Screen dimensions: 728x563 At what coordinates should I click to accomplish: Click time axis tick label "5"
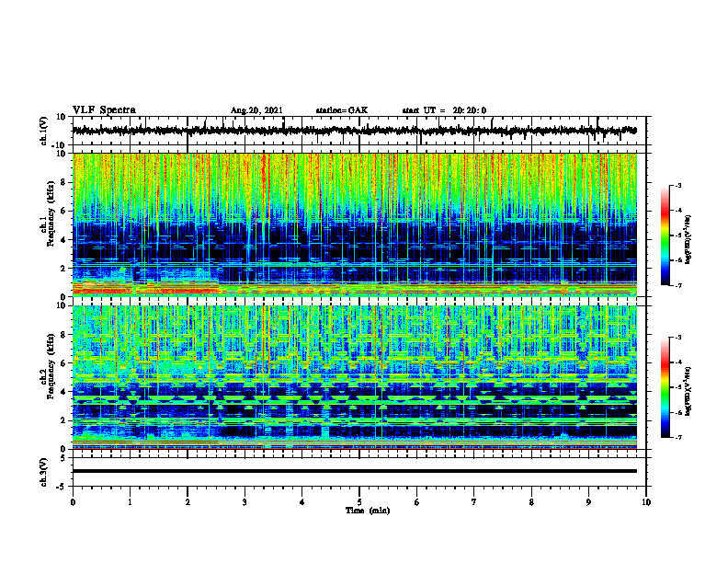[359, 502]
